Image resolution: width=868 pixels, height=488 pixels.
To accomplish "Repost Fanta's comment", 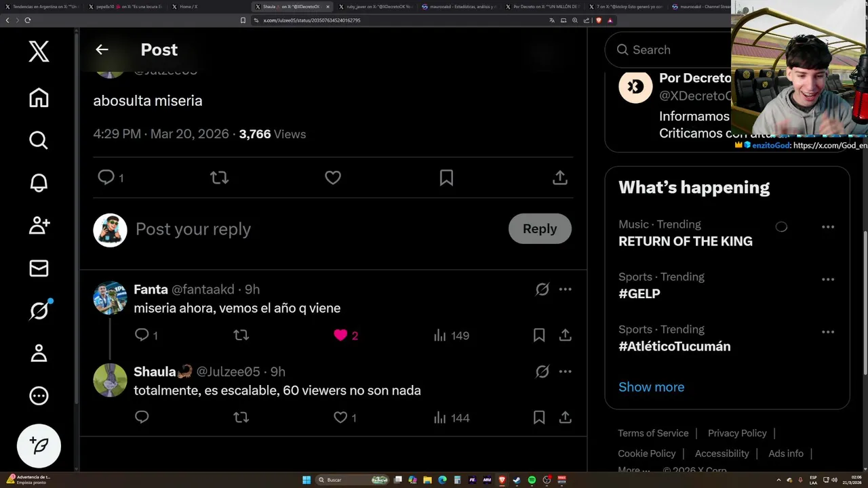I will tap(241, 335).
